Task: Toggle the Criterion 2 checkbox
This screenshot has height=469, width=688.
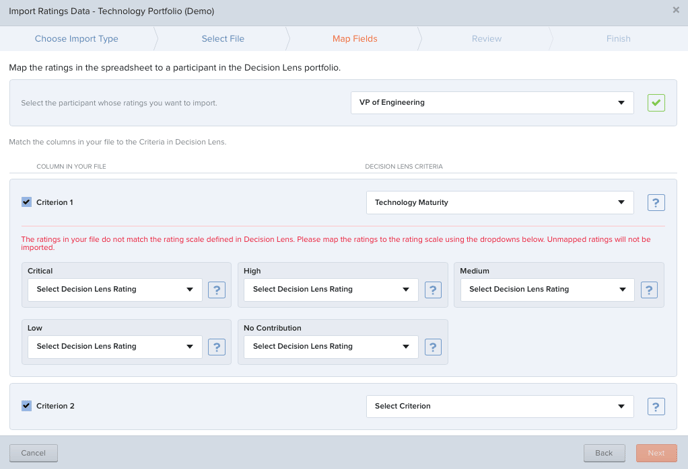Action: (27, 406)
